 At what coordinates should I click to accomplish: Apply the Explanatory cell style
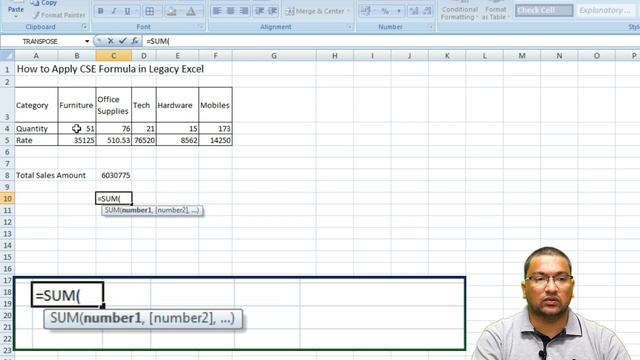click(606, 11)
